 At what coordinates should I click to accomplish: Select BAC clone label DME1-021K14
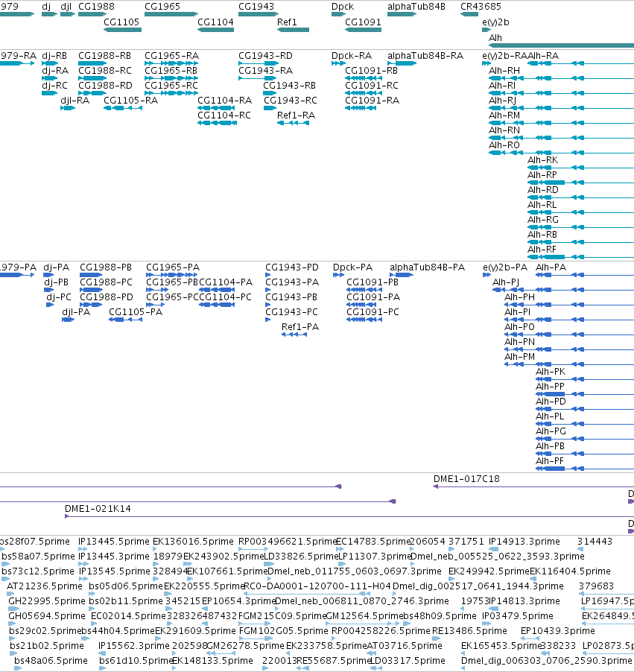point(98,509)
